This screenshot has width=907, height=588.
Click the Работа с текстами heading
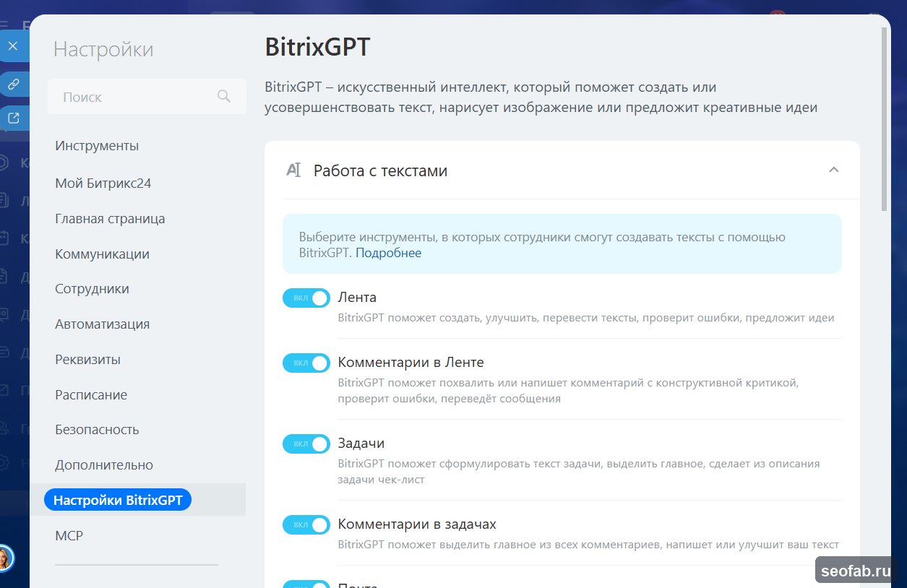[x=380, y=171]
